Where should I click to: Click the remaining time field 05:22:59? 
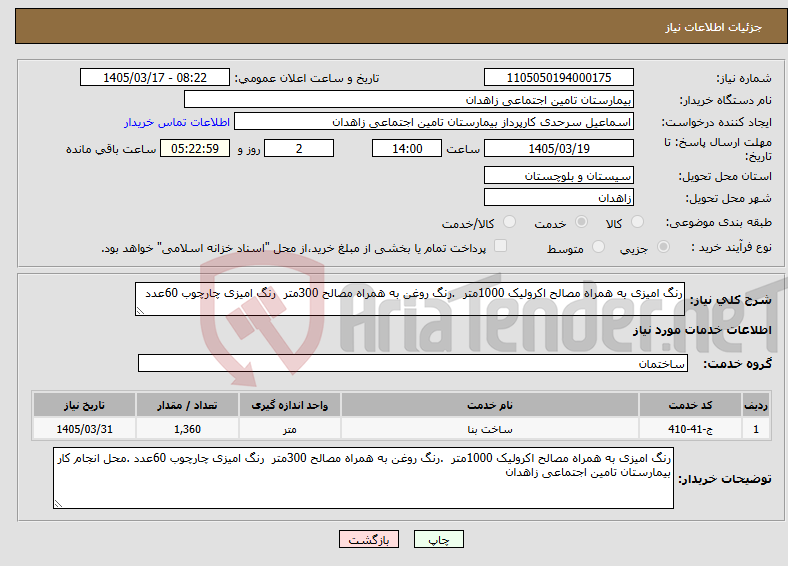tap(195, 148)
